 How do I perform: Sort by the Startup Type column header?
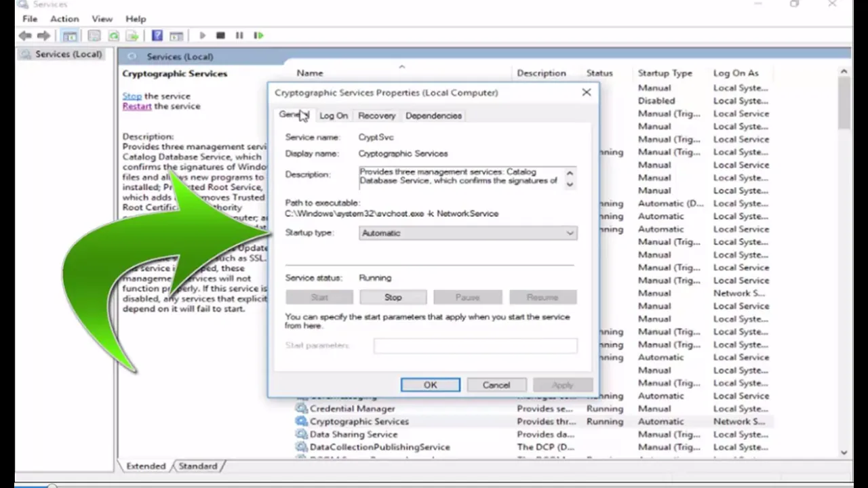[665, 73]
